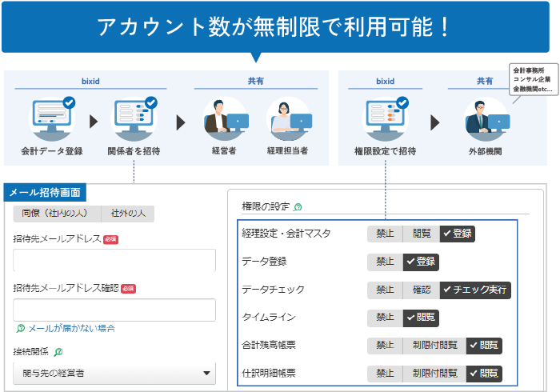The width and height of the screenshot is (560, 392).
Task: Click the メール招待画面 heading label
Action: pos(45,193)
